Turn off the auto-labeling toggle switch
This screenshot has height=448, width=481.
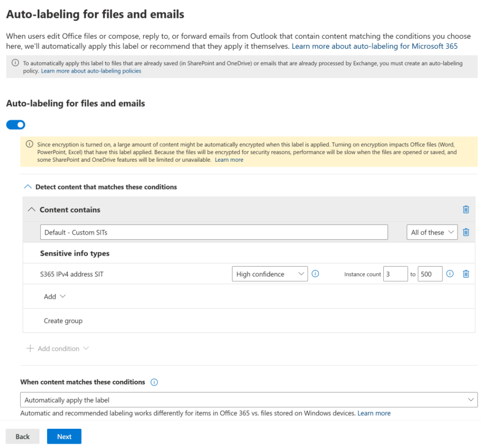tap(16, 125)
